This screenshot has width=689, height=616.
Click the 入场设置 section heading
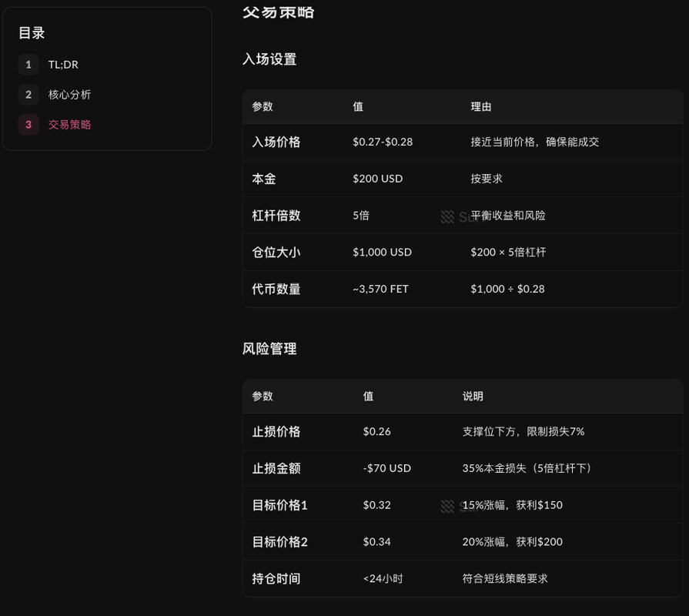269,59
